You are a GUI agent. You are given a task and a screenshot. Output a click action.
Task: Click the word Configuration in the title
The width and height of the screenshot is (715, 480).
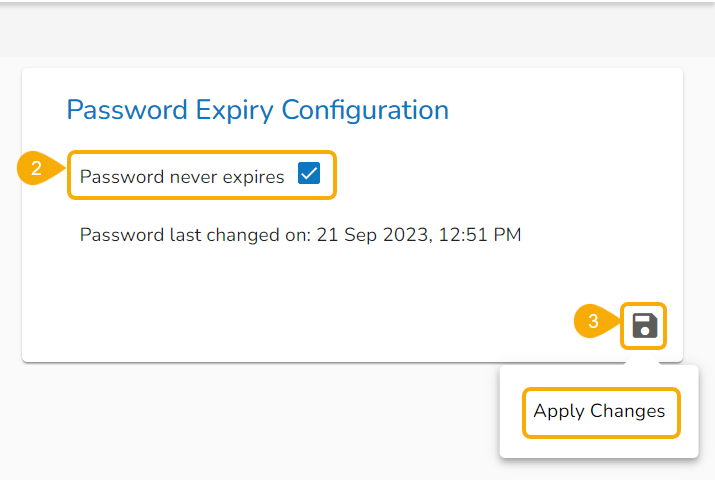click(365, 109)
